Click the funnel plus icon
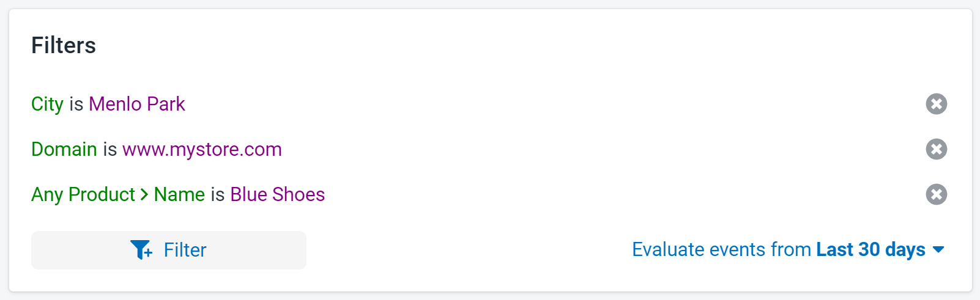980x300 pixels. point(141,250)
